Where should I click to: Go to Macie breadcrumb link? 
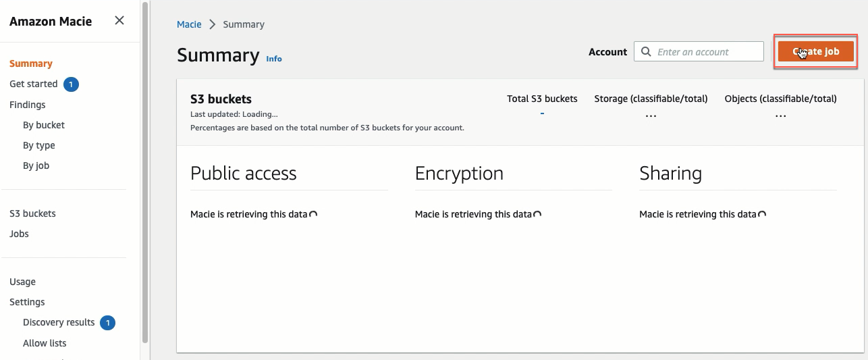coord(189,24)
